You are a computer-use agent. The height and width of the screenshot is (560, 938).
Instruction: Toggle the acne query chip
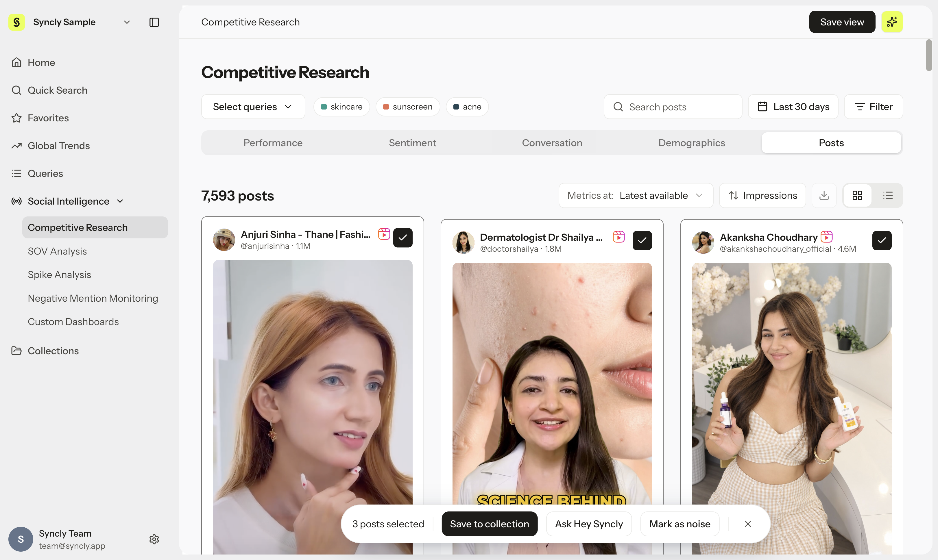pyautogui.click(x=467, y=107)
